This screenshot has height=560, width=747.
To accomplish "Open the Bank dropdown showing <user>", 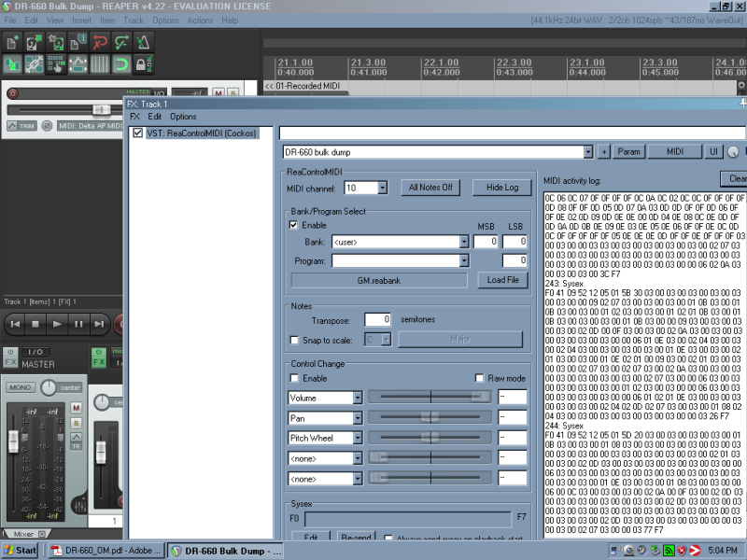I will click(x=464, y=242).
